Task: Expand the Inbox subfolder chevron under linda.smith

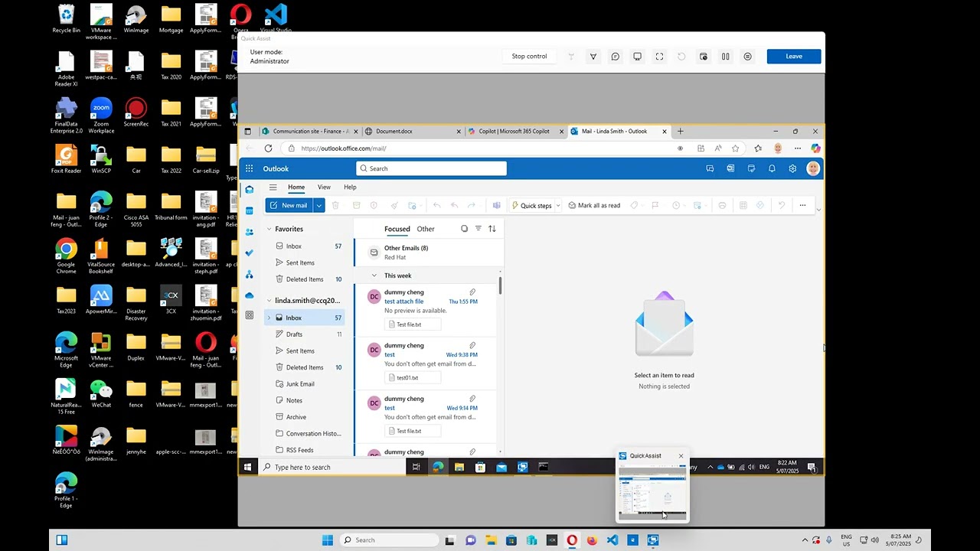Action: (x=269, y=318)
